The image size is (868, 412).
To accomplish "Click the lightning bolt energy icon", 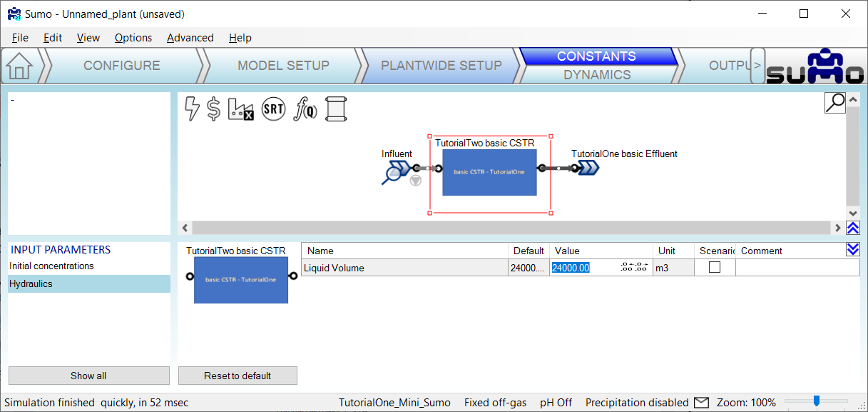I will tap(192, 109).
